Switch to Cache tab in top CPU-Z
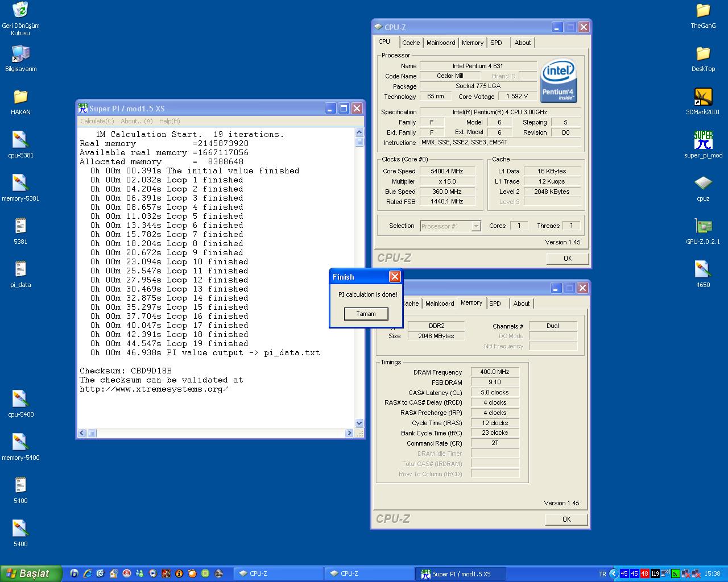728x582 pixels. [411, 43]
